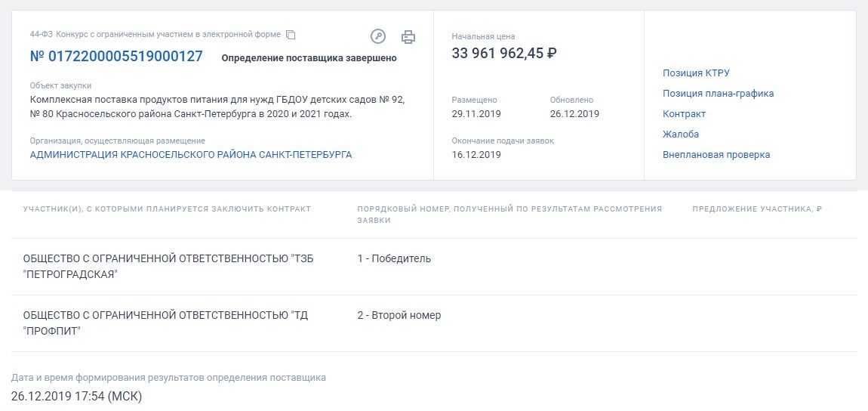Open the Позиция КТРУ link
Image resolution: width=868 pixels, height=411 pixels.
(696, 73)
